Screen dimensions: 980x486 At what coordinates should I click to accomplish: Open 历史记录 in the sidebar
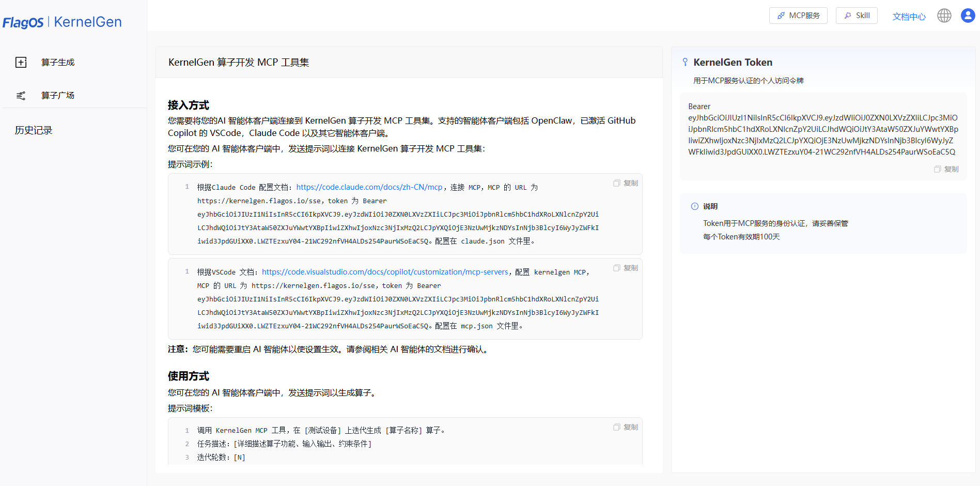pos(34,130)
